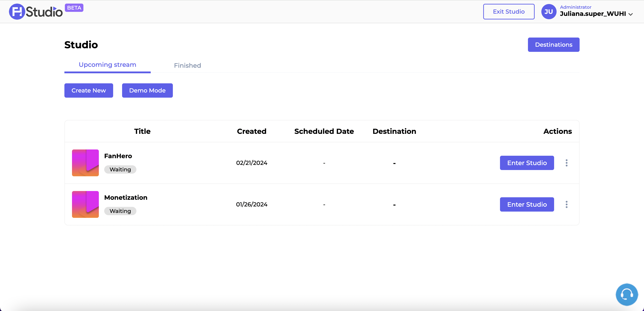This screenshot has width=644, height=311.
Task: Click Enter Studio for Monetization stream
Action: click(527, 204)
